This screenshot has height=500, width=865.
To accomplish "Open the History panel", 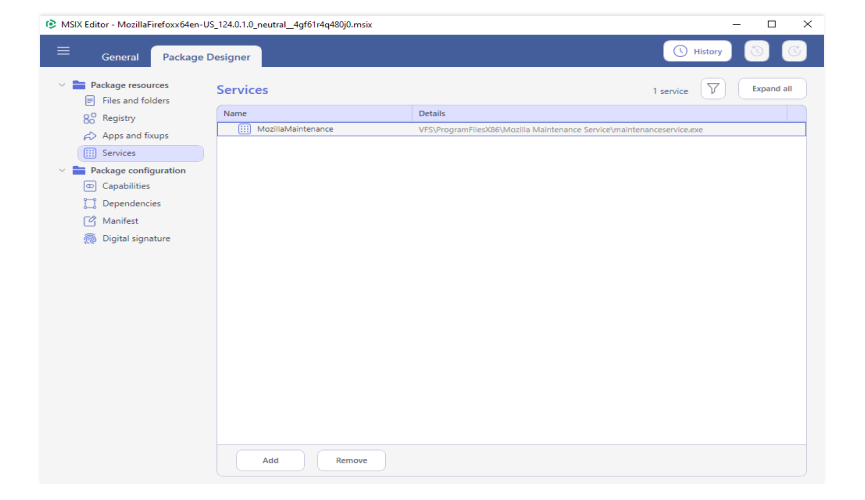I will (697, 51).
